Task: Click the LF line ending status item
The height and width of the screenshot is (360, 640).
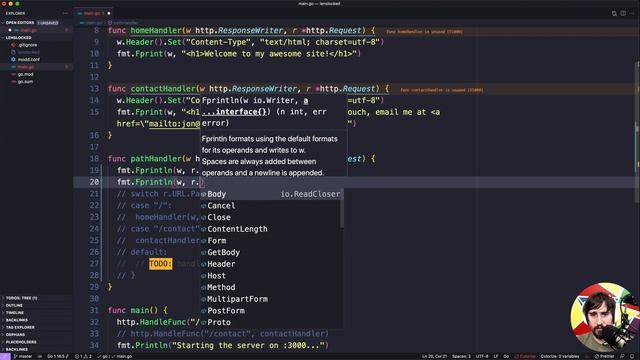Action: coord(496,356)
